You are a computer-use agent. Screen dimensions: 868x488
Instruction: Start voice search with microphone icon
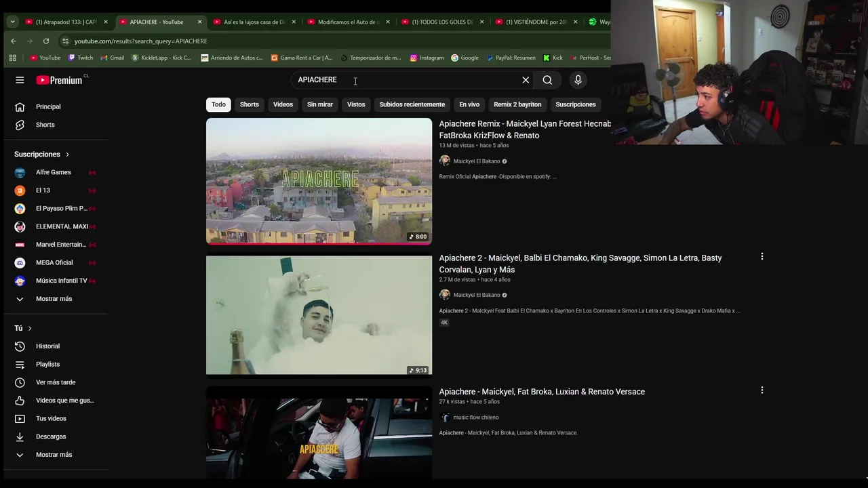[x=578, y=80]
